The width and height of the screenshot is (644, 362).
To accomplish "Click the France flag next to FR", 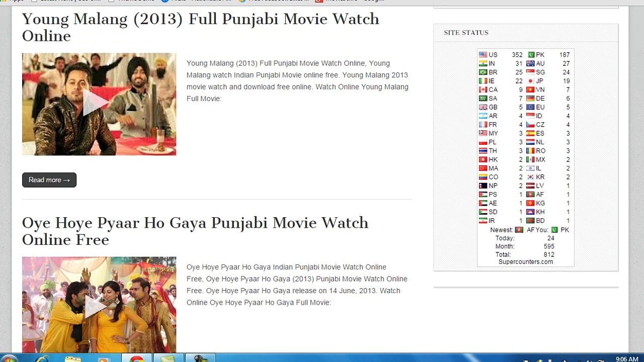I will pos(483,125).
